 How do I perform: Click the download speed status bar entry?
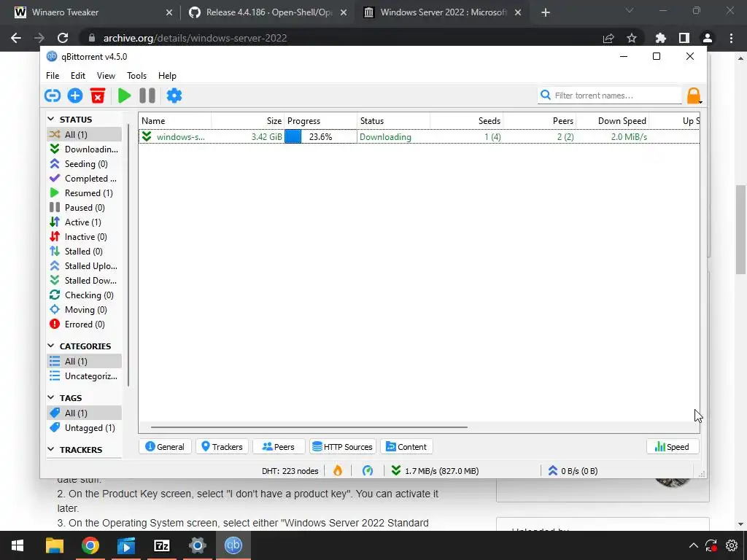(435, 471)
